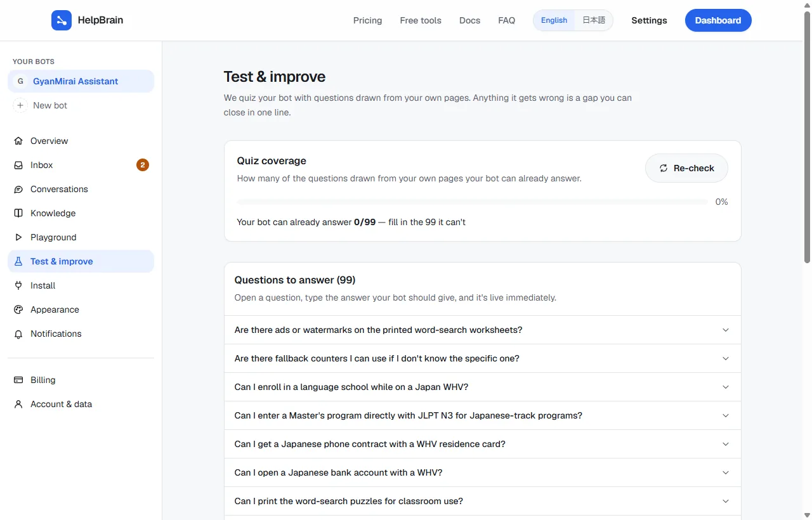The image size is (812, 520).
Task: Click the Inbox tray icon
Action: (x=18, y=165)
